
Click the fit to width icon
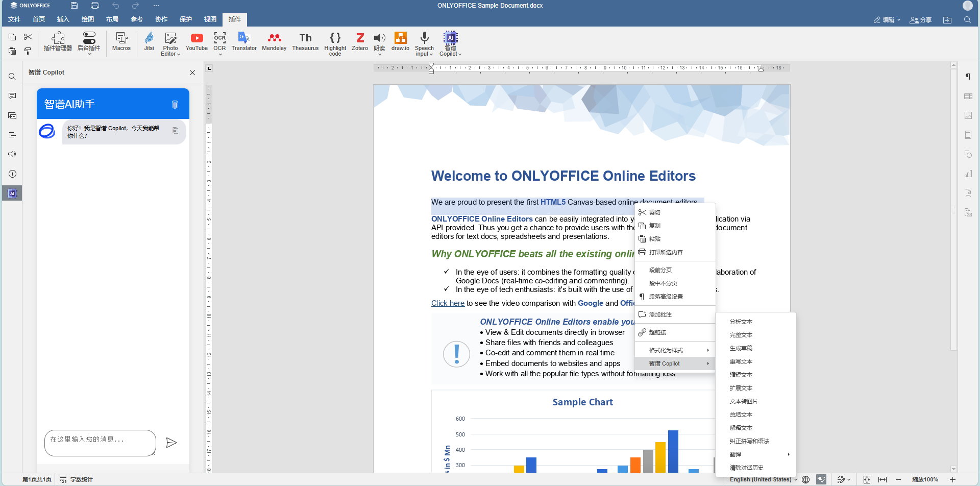(883, 479)
